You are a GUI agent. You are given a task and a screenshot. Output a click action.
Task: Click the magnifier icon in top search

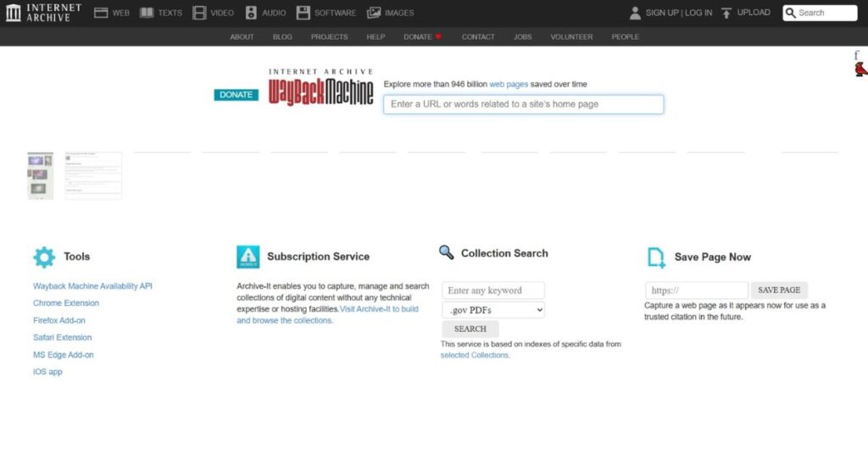[791, 13]
